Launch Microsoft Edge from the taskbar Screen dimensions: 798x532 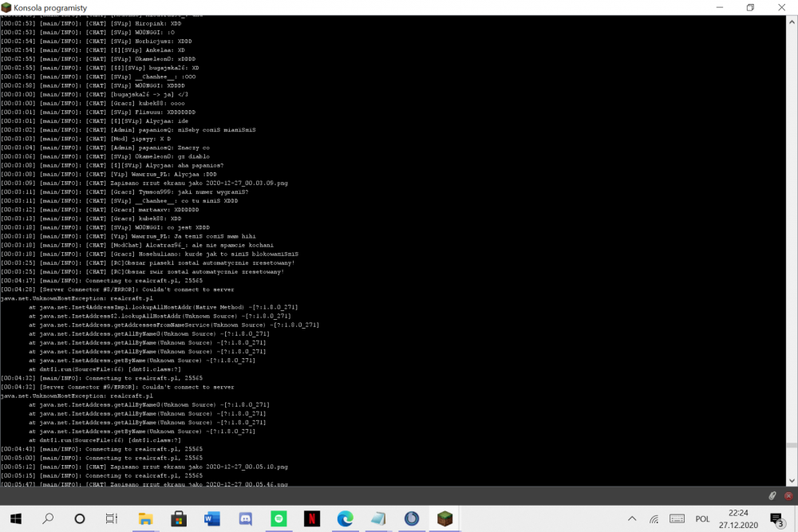pos(345,518)
